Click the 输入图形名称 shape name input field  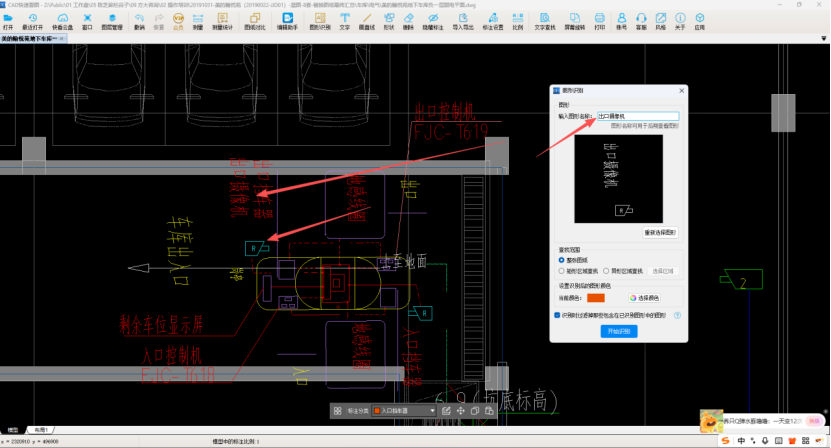tap(637, 116)
